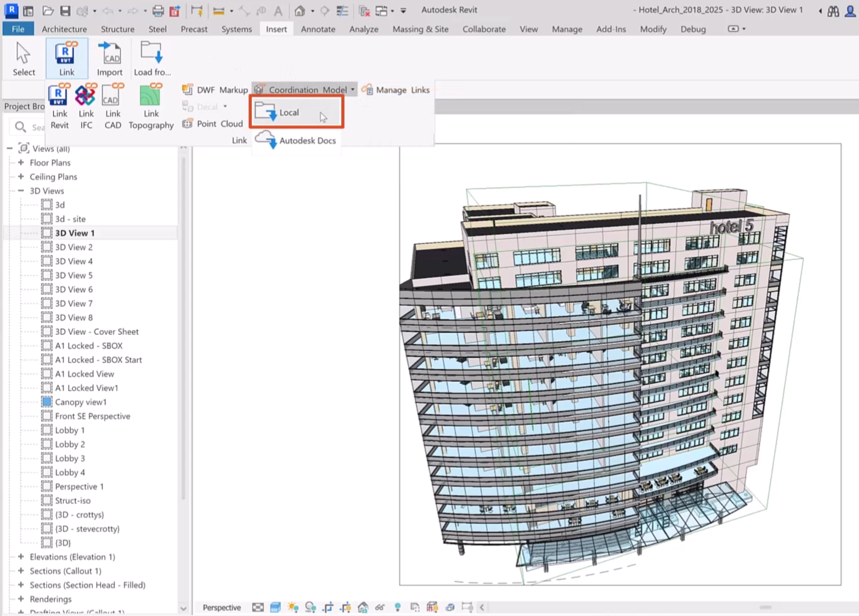Toggle Show Crop Region icon
This screenshot has width=859, height=616.
click(x=345, y=607)
